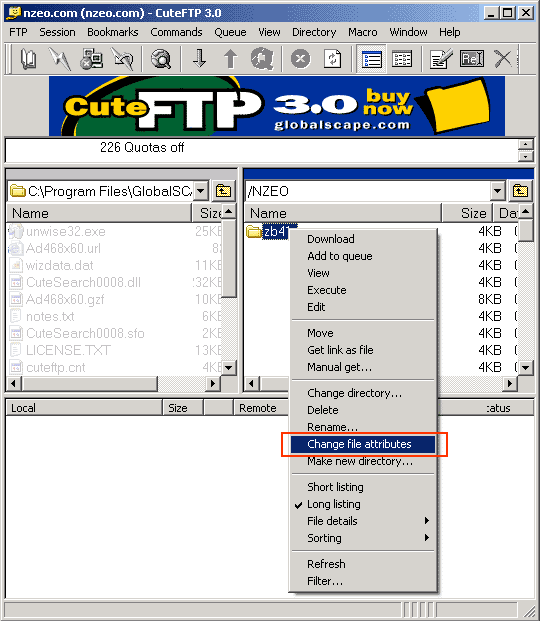540x621 pixels.
Task: Select notes.txt in local file list
Action: coord(50,316)
